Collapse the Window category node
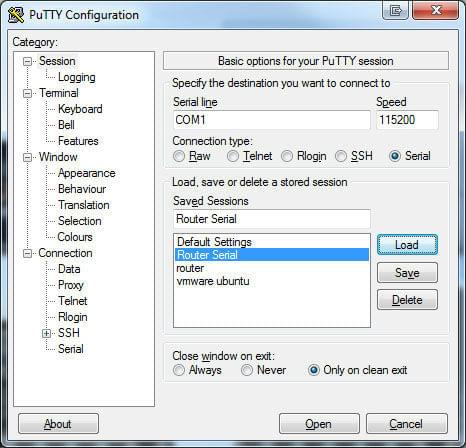Screen dimensions: 466x448 (x=27, y=157)
